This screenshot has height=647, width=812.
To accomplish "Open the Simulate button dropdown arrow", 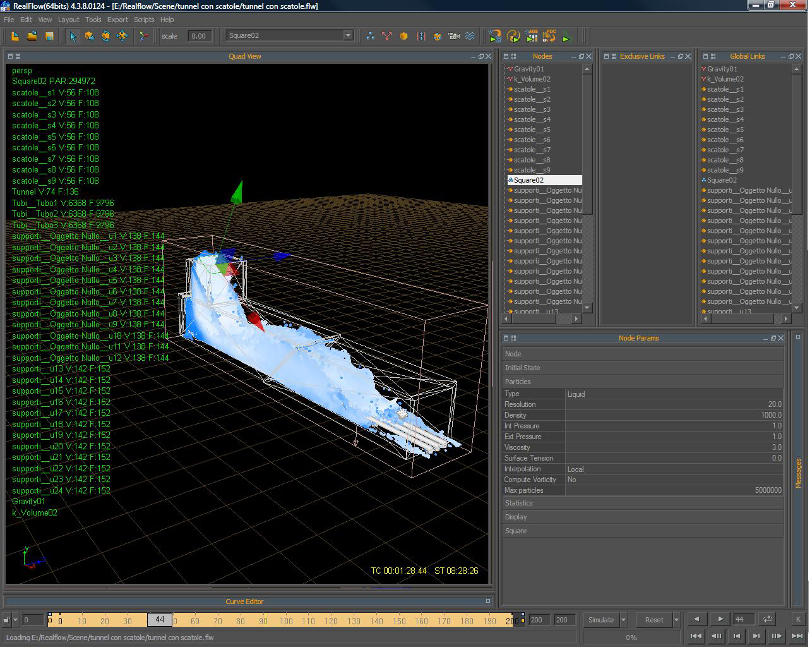I will pos(623,620).
